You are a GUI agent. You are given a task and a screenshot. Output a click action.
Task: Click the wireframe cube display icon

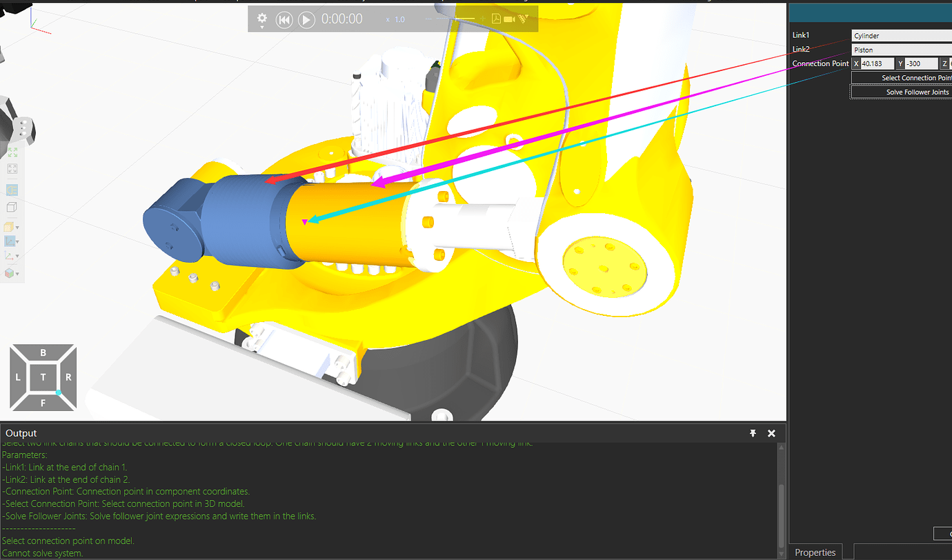pos(12,206)
